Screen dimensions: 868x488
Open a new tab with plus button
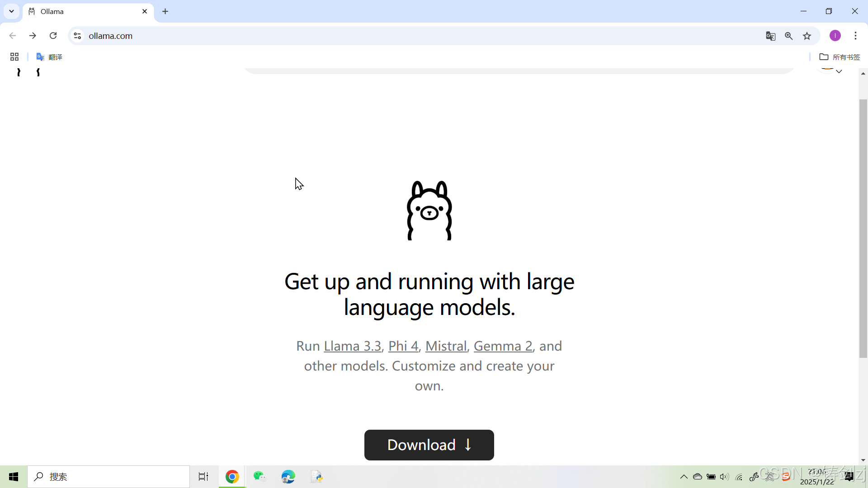point(165,11)
